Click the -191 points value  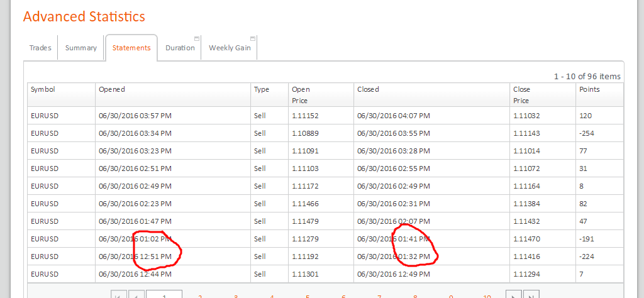[587, 239]
